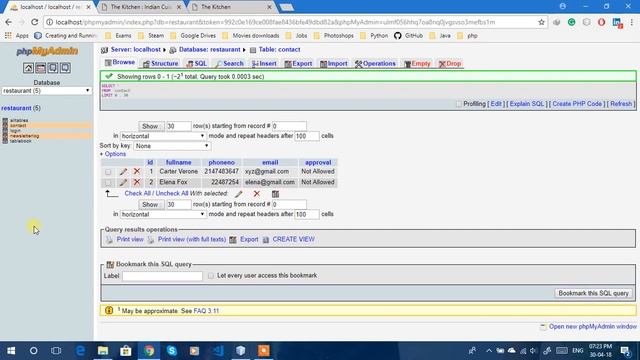640x360 pixels.
Task: Tick Let every user access this bookmark
Action: pyautogui.click(x=211, y=276)
